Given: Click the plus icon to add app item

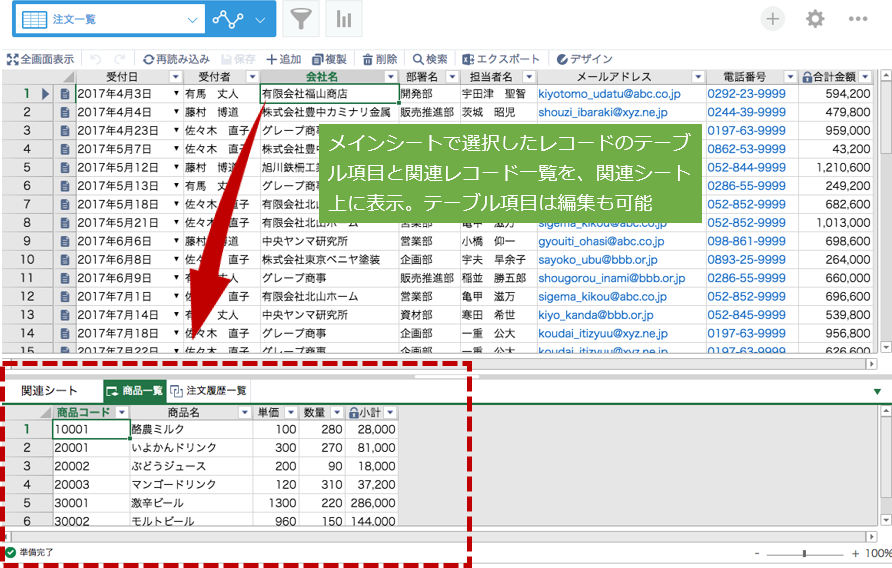Looking at the screenshot, I should point(772,19).
